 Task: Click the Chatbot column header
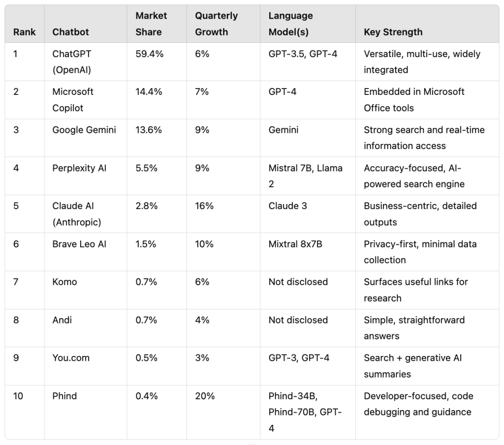(70, 32)
